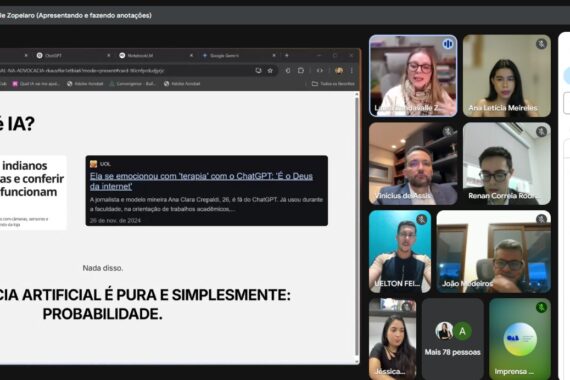Click the code brackets extension icon
Screen dimensions: 570x380
(320, 71)
